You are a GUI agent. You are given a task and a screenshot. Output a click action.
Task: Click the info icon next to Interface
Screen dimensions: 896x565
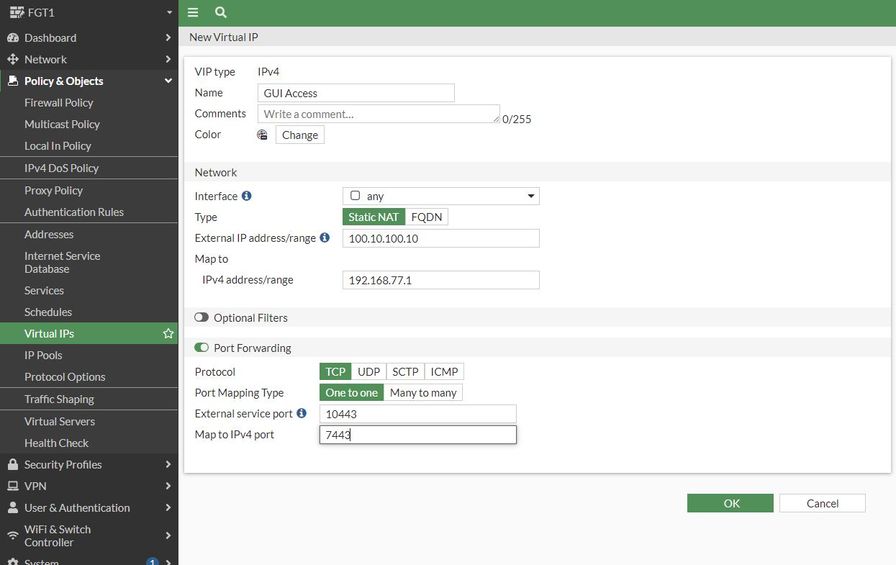click(x=246, y=196)
